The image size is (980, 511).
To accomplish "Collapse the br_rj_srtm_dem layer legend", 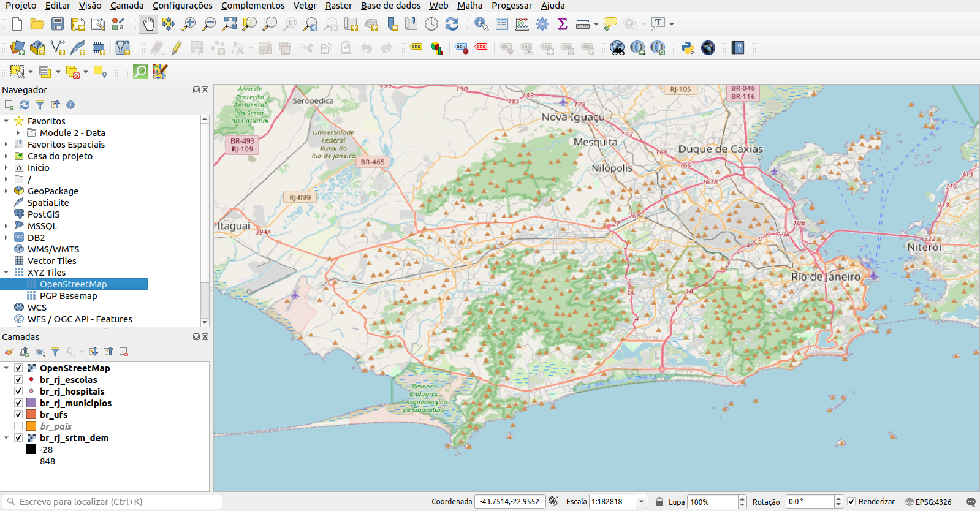I will click(x=6, y=438).
